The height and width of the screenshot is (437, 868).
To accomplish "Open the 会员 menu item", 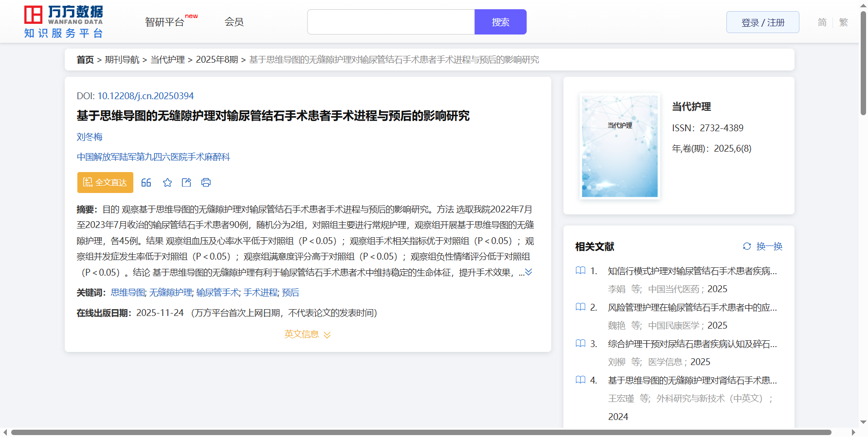I will [234, 22].
